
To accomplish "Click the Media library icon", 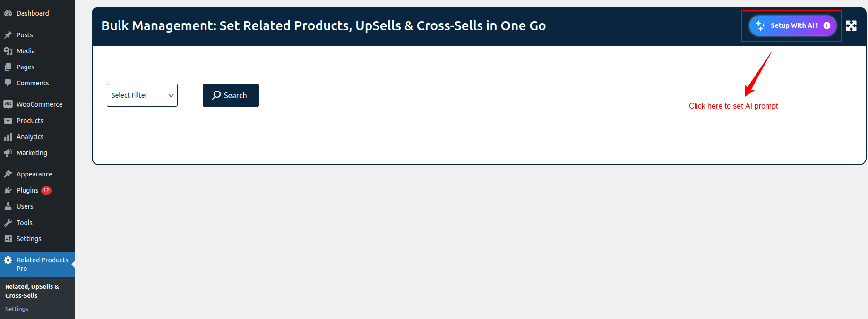I will click(8, 51).
